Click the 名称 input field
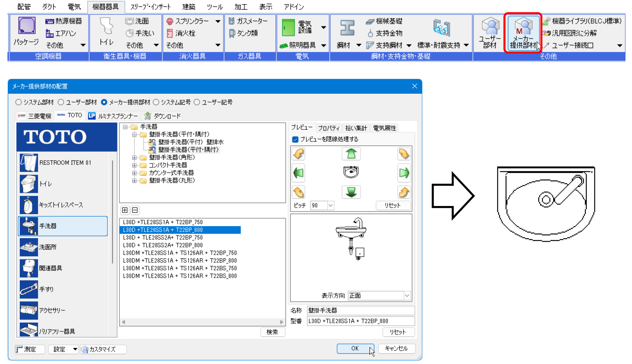This screenshot has width=632, height=364. pyautogui.click(x=361, y=311)
